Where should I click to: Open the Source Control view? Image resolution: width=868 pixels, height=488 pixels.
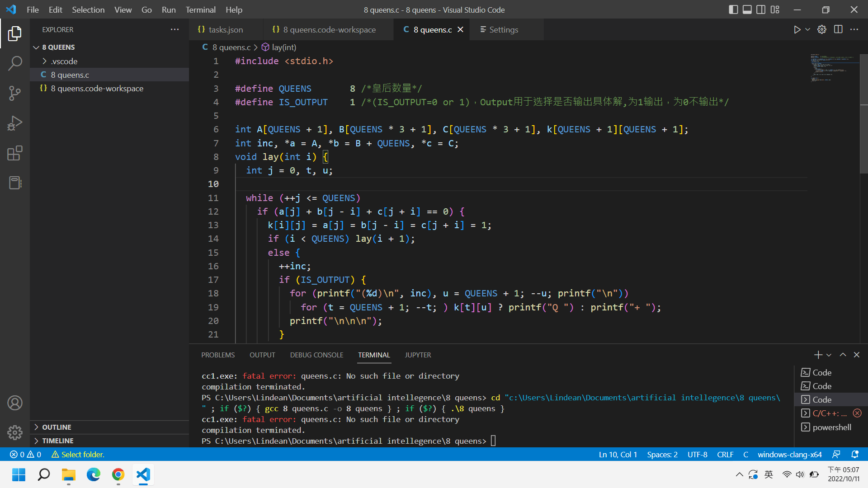[x=15, y=94]
